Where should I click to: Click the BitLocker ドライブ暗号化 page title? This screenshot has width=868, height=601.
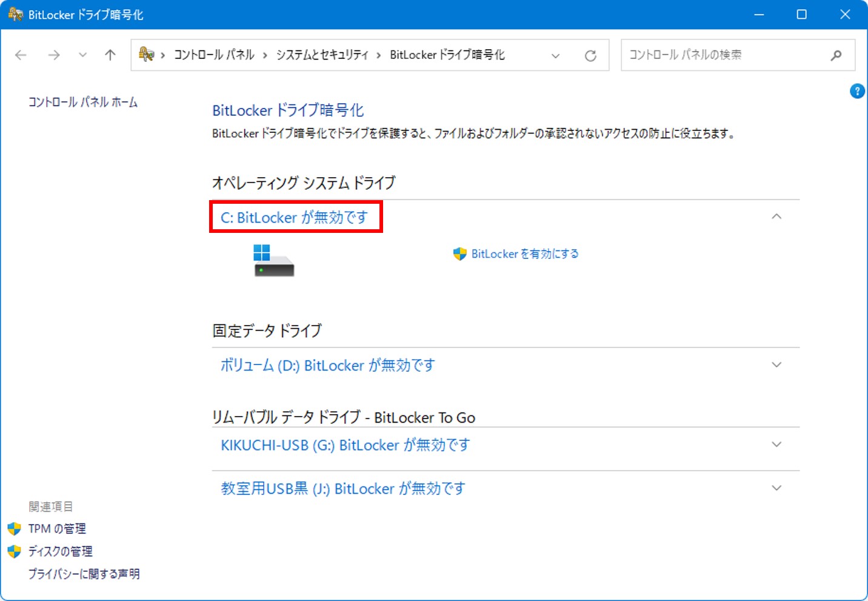[x=288, y=110]
